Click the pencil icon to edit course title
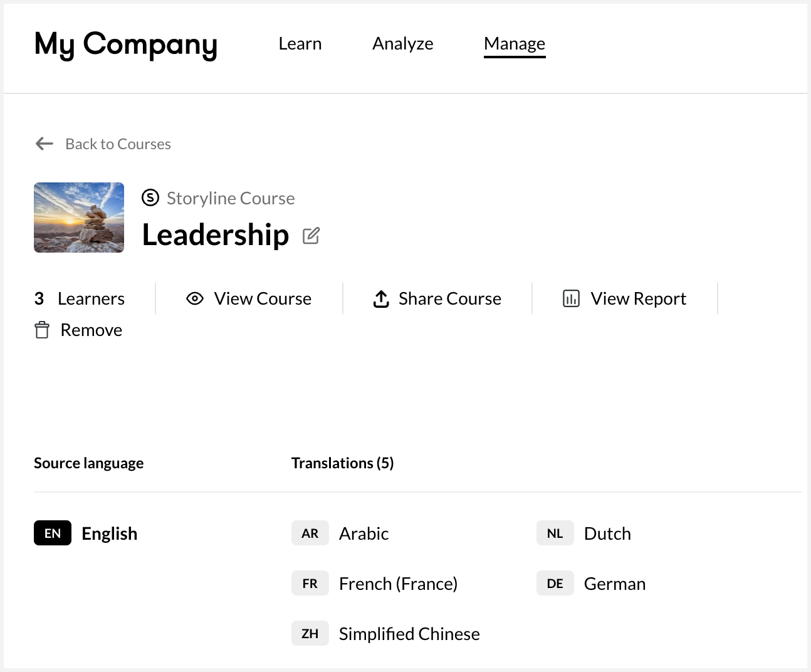Screen dimensions: 811x672 click(x=311, y=236)
